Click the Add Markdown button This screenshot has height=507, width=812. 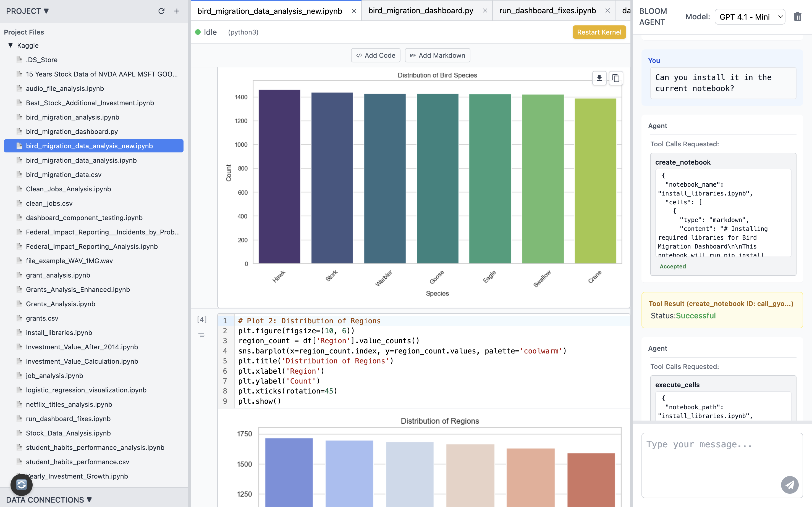pyautogui.click(x=437, y=55)
